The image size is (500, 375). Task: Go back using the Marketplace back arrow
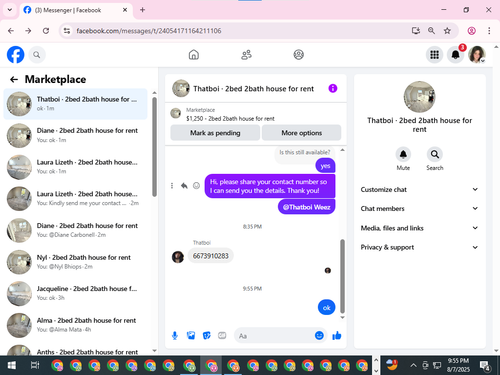(14, 79)
